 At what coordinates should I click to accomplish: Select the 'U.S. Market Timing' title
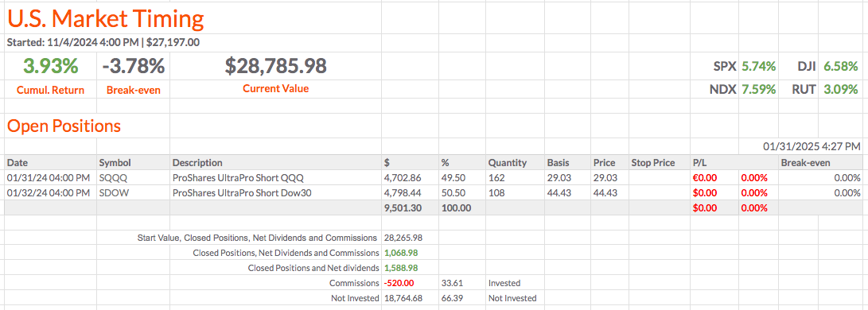[x=105, y=19]
